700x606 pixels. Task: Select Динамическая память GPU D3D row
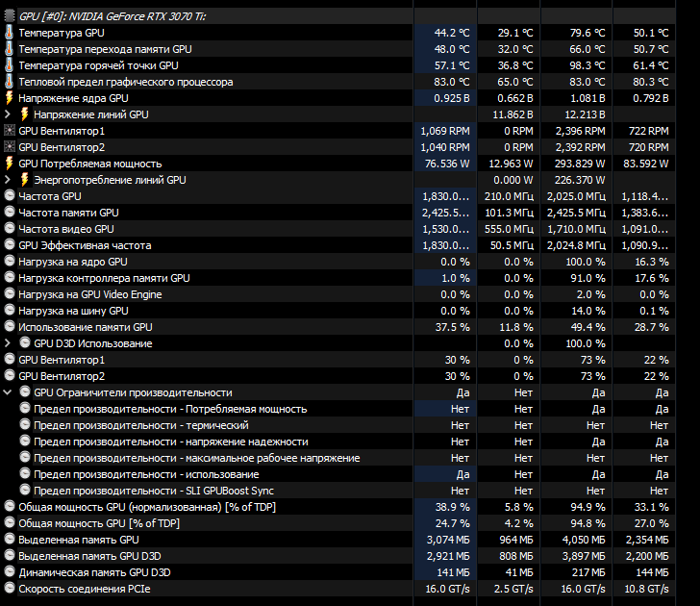click(x=94, y=572)
